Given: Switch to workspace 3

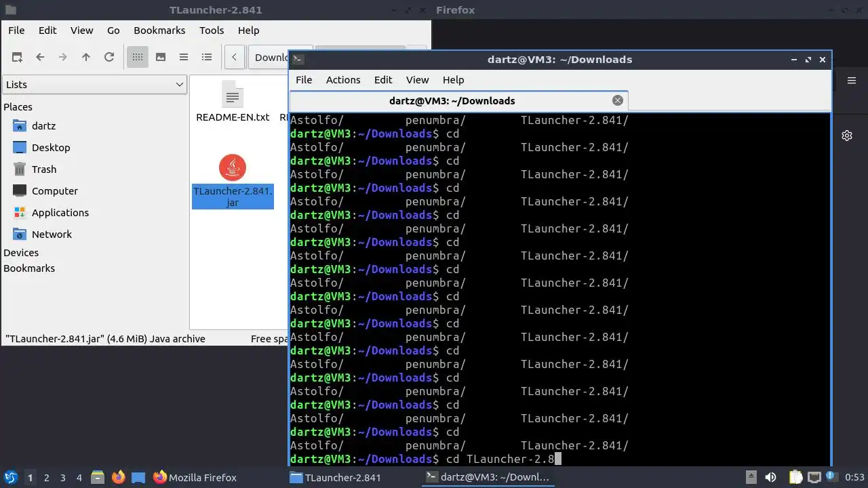Looking at the screenshot, I should pos(63,478).
